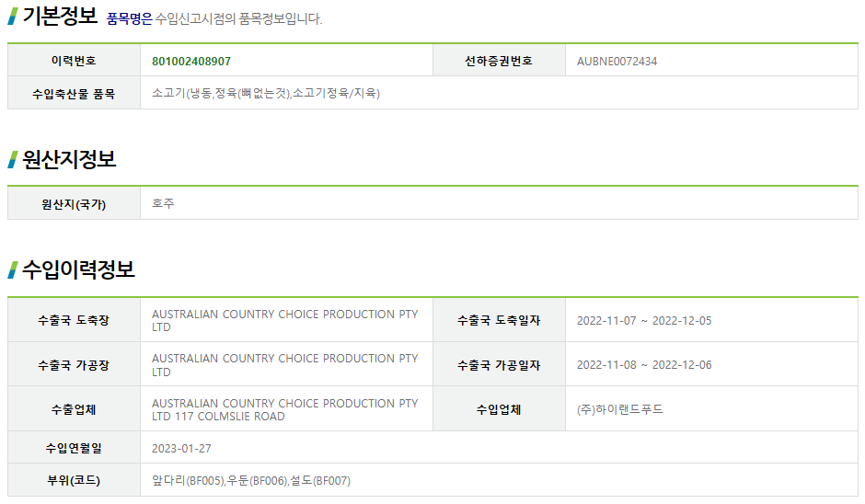Viewport: 865px width, 504px height.
Task: Click slaughter date range 2022-11-07 ~ 2022-12-05
Action: (x=644, y=321)
